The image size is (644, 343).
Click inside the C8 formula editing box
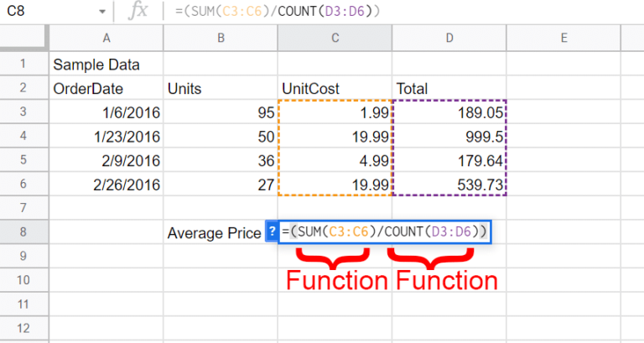(385, 231)
